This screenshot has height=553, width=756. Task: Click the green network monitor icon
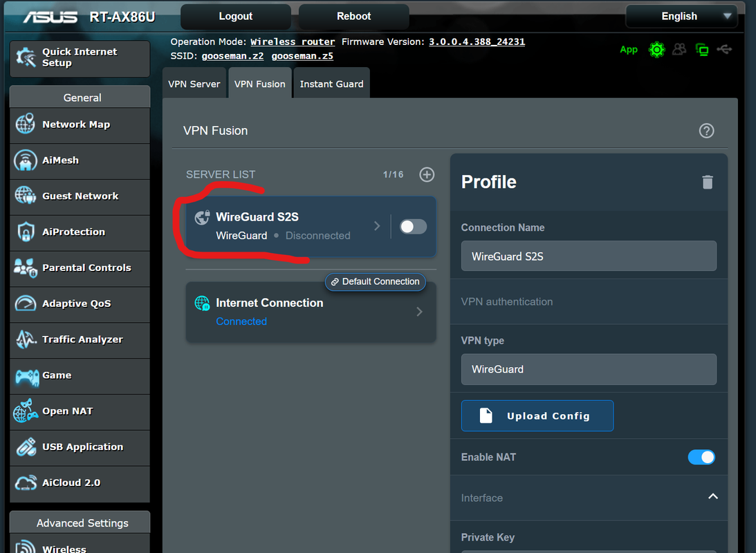[702, 50]
